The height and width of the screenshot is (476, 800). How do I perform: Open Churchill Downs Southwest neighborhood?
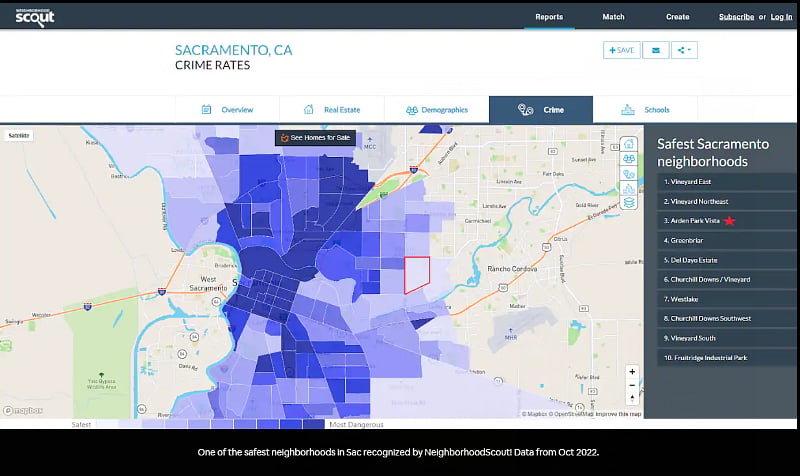click(727, 318)
